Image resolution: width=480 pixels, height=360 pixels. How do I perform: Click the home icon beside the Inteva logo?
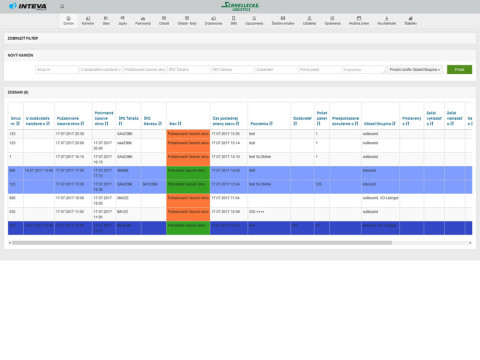[x=62, y=6]
